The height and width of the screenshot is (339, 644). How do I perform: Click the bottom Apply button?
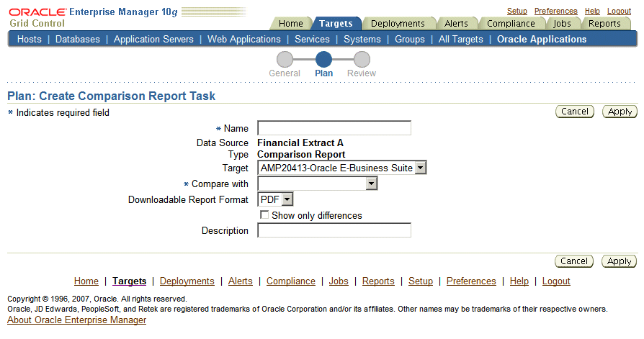619,261
